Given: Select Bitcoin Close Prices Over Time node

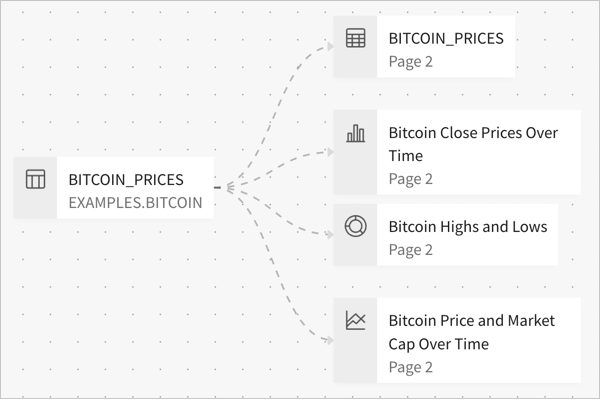Looking at the screenshot, I should point(457,152).
